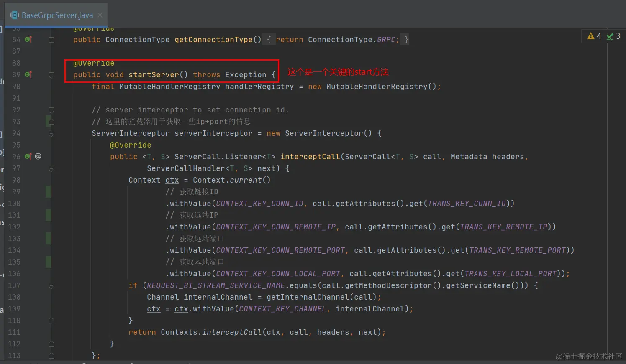Click the 'return' keyword on line 111
The image size is (626, 364).
[x=142, y=332]
